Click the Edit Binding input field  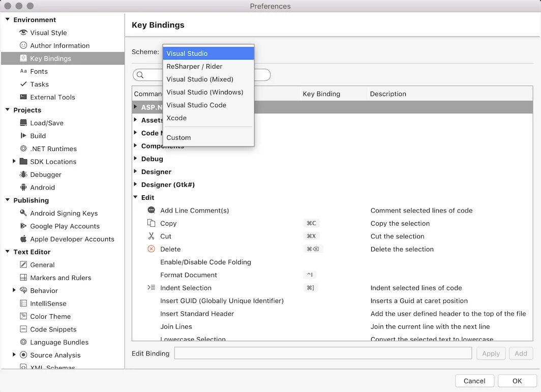pyautogui.click(x=323, y=353)
